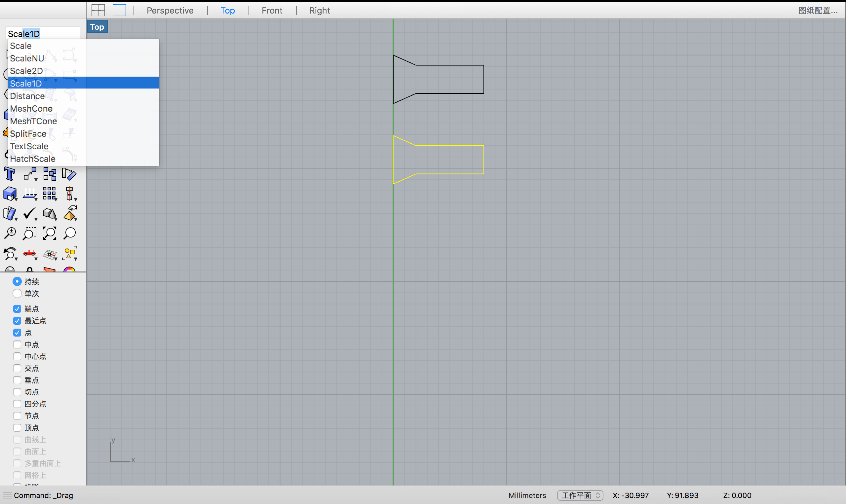Enable the 四分点 quadrant snap
The height and width of the screenshot is (504, 846).
17,404
